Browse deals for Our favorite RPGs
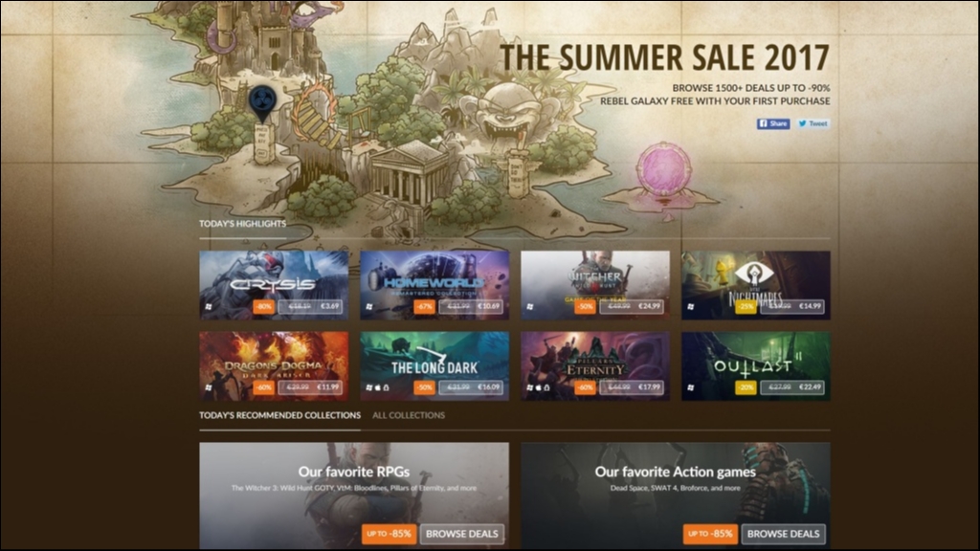The width and height of the screenshot is (980, 551). (462, 534)
